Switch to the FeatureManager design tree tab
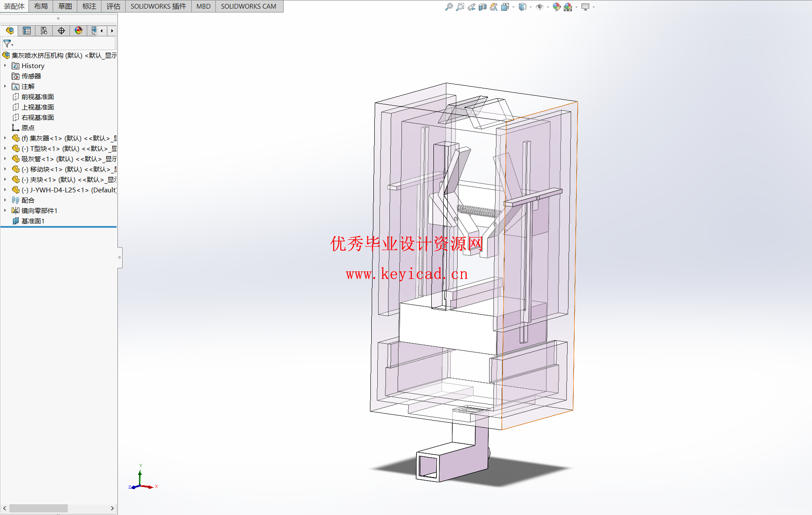This screenshot has height=515, width=812. point(9,31)
